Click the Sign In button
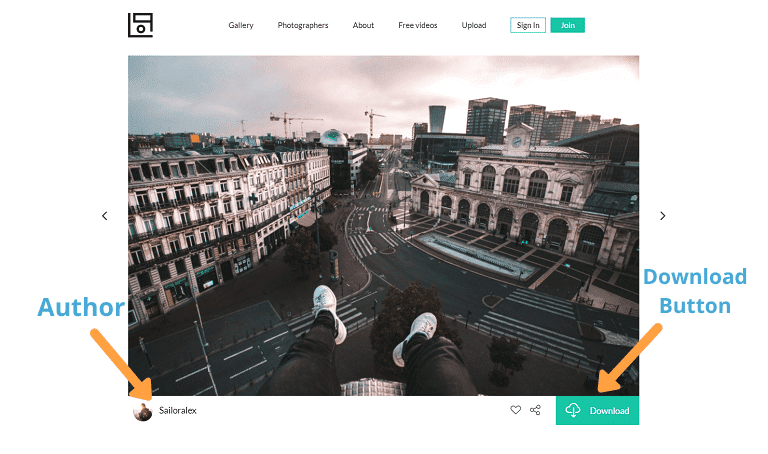This screenshot has width=768, height=454. (x=528, y=25)
